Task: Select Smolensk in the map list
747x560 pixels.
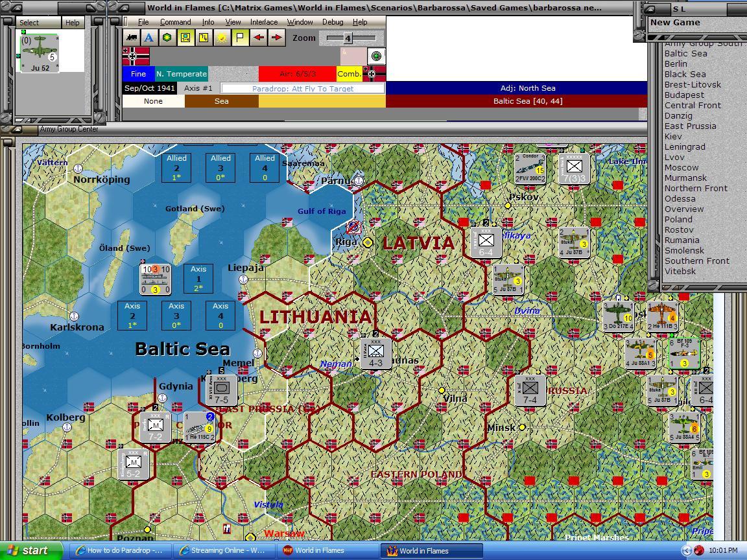Action: click(x=684, y=250)
